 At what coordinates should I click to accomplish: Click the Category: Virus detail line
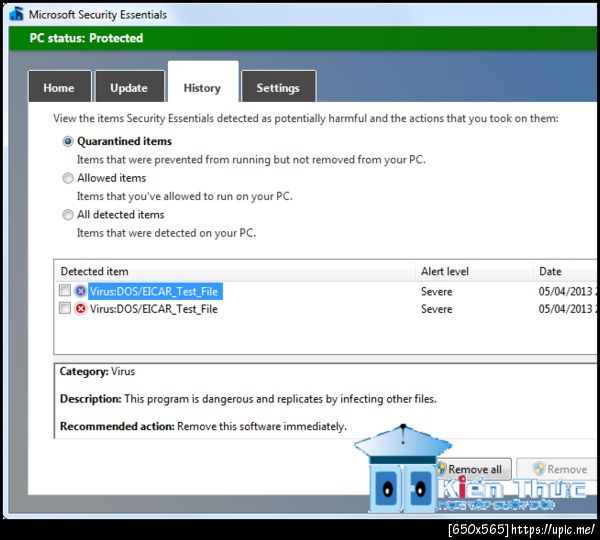coord(97,372)
